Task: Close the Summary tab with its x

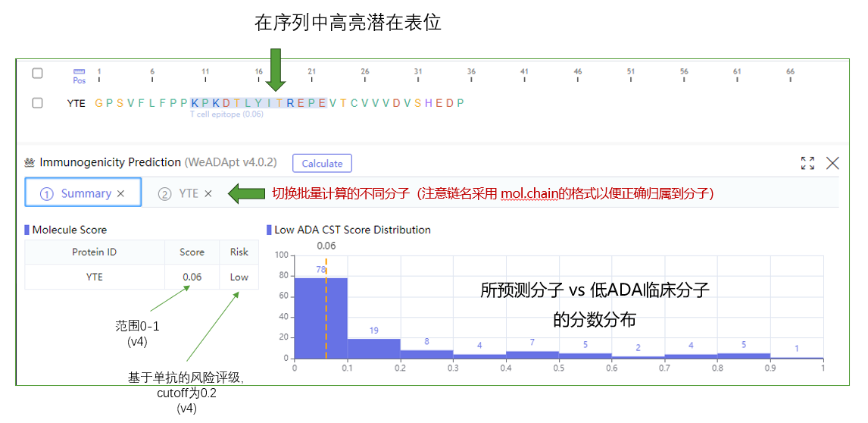Action: 120,193
